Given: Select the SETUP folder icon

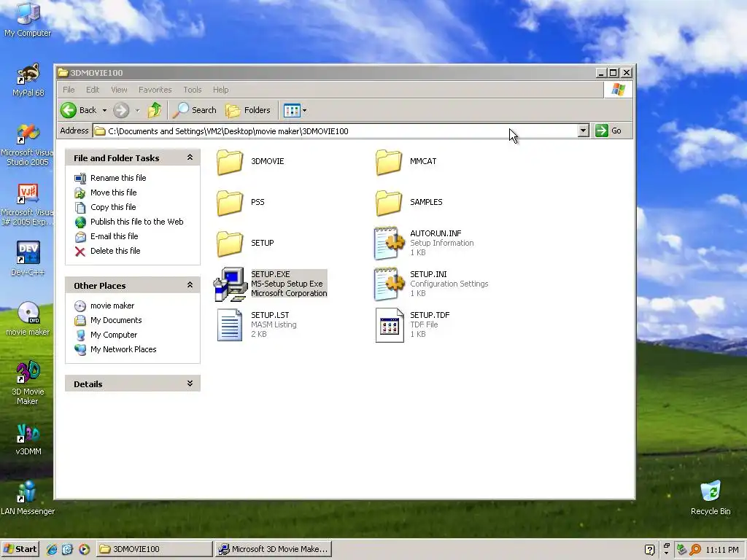Looking at the screenshot, I should [230, 244].
